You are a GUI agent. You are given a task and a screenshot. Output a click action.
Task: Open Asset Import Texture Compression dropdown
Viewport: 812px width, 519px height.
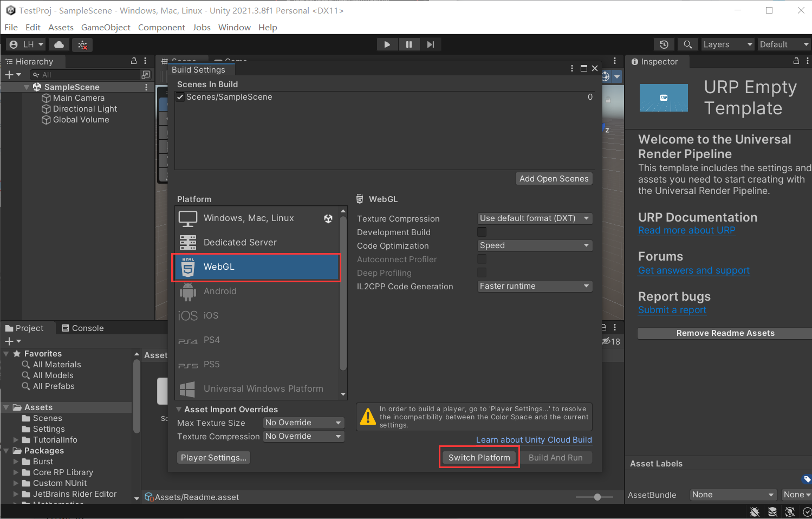[304, 436]
